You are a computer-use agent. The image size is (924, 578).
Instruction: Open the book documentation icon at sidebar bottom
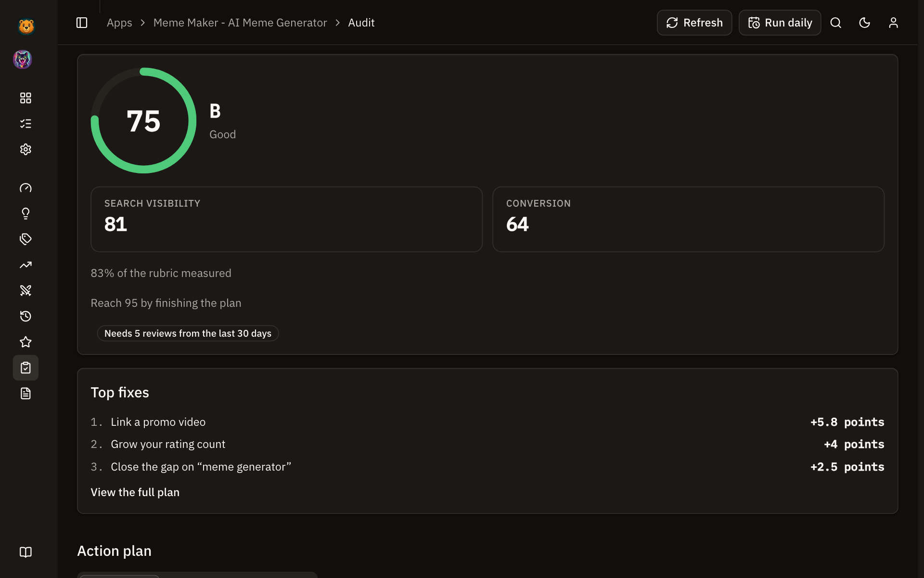26,552
